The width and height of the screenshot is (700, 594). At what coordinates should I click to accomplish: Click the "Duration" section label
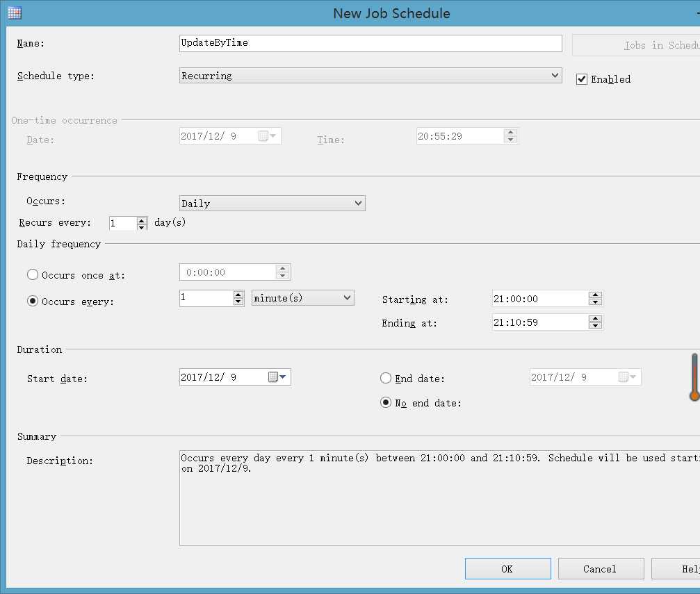click(40, 349)
